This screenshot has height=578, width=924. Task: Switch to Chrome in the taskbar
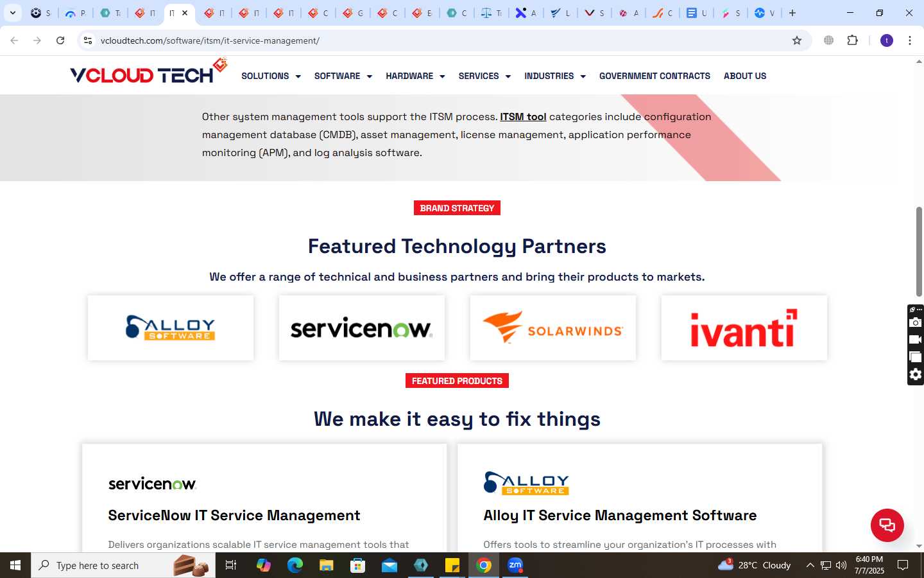click(484, 565)
